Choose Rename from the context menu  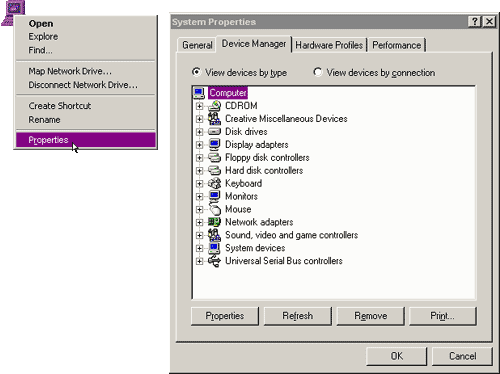coord(86,120)
